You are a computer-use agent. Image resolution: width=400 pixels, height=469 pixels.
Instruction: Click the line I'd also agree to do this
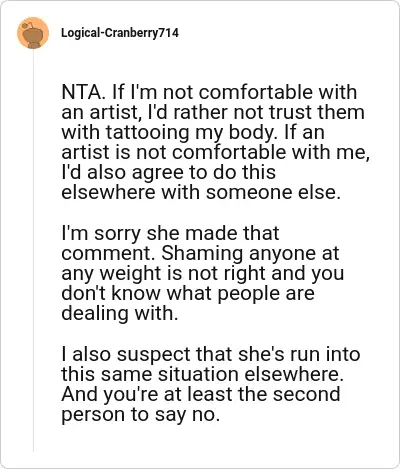point(169,172)
